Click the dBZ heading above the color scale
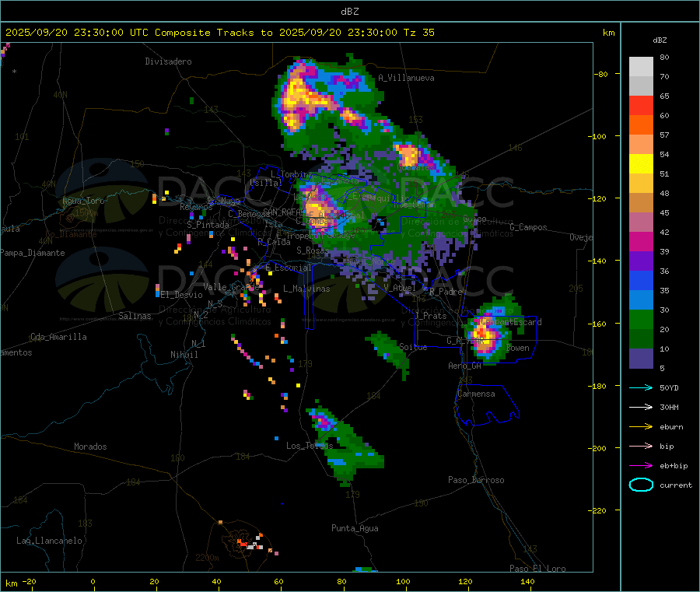This screenshot has width=700, height=592. coord(660,40)
